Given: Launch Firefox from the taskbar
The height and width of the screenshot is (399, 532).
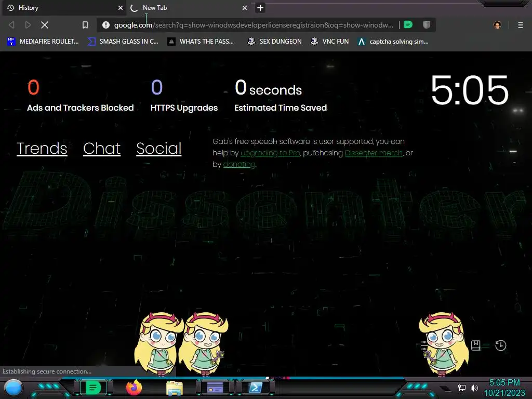Looking at the screenshot, I should [x=134, y=388].
